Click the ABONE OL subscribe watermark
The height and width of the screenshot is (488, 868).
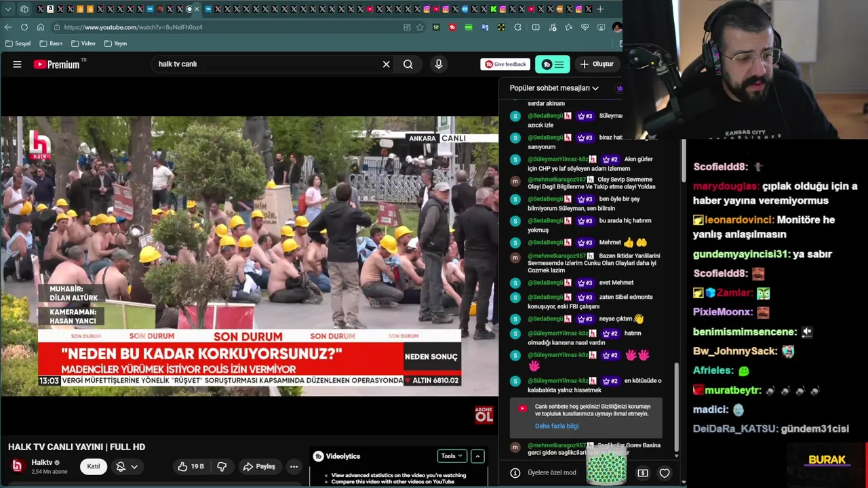coord(484,415)
